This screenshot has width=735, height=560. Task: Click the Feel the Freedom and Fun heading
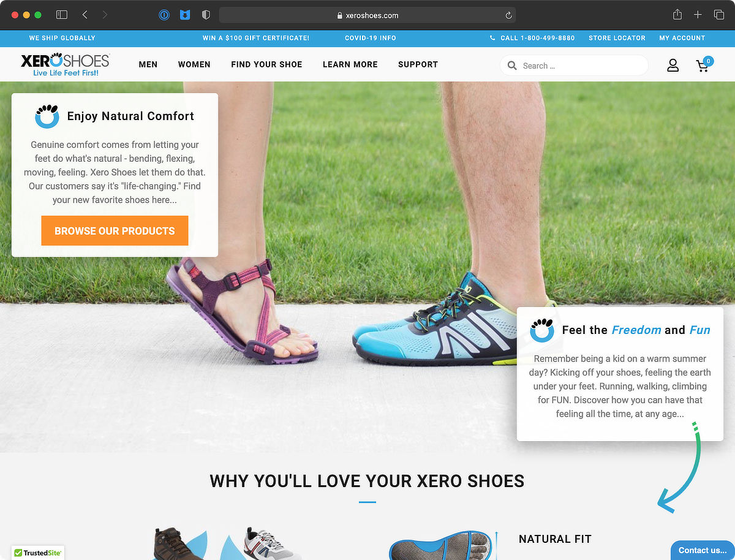(x=636, y=330)
